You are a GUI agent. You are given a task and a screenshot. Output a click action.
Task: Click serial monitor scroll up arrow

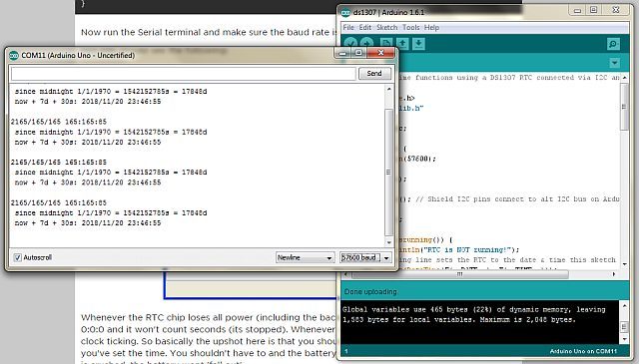pyautogui.click(x=388, y=89)
